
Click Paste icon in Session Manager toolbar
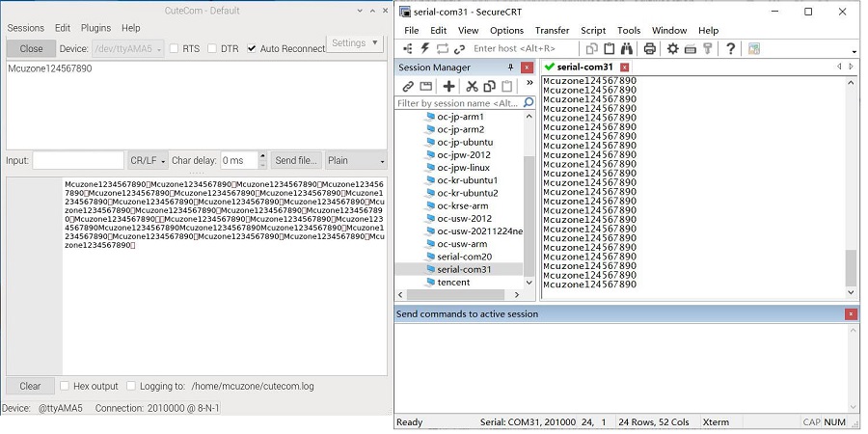point(506,86)
